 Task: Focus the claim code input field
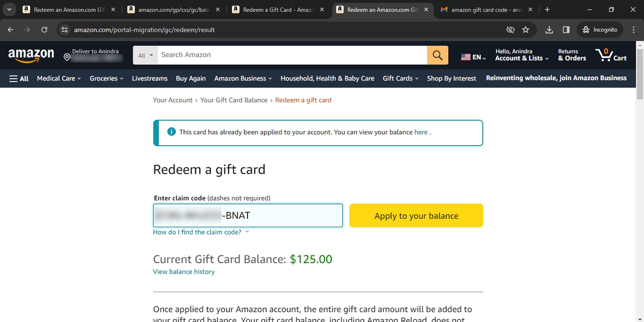282,215
